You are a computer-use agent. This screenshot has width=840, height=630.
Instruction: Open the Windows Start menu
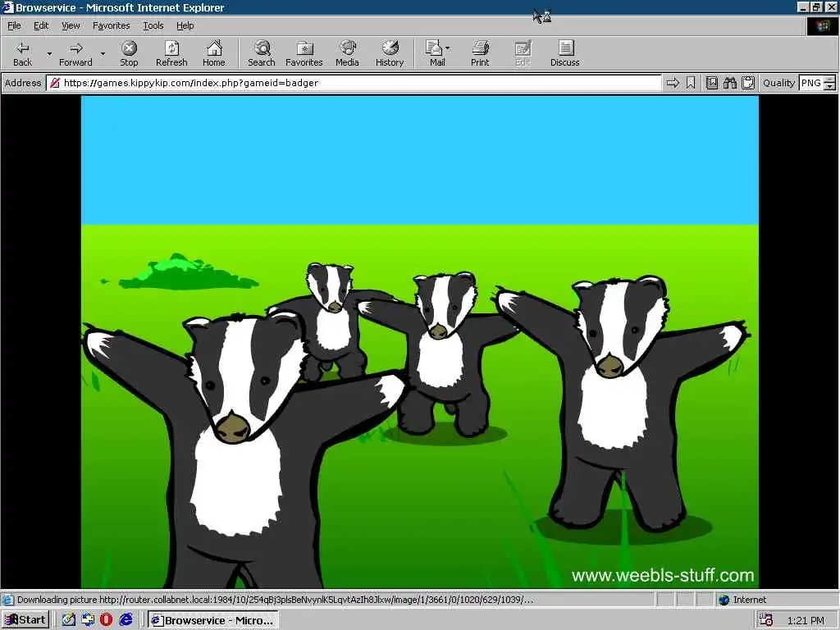tap(25, 620)
